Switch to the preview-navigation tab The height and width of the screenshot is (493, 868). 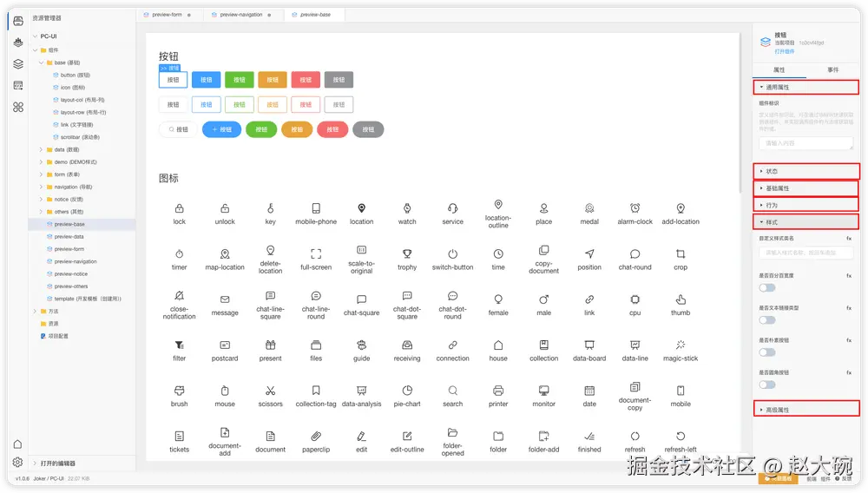point(242,15)
